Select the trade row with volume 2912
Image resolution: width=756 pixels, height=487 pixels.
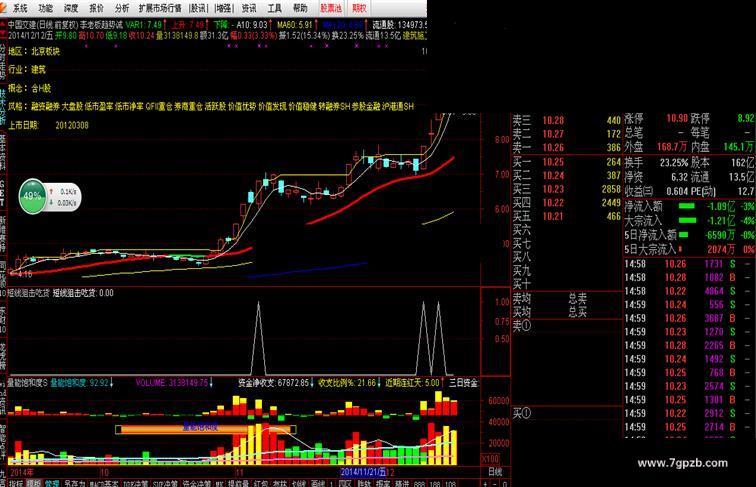[x=689, y=413]
